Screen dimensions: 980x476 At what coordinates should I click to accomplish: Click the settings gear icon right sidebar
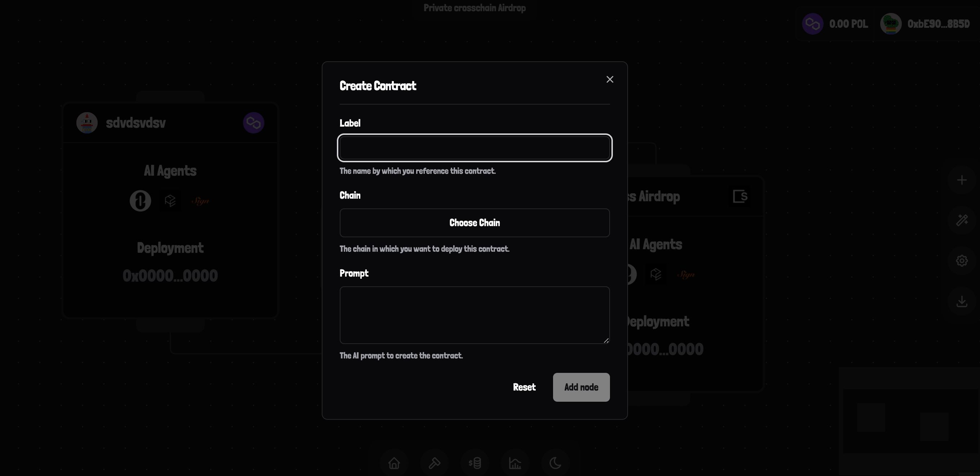click(x=962, y=260)
